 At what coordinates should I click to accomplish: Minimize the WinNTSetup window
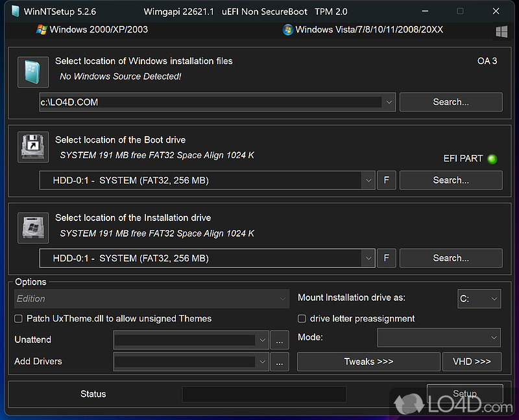click(425, 11)
